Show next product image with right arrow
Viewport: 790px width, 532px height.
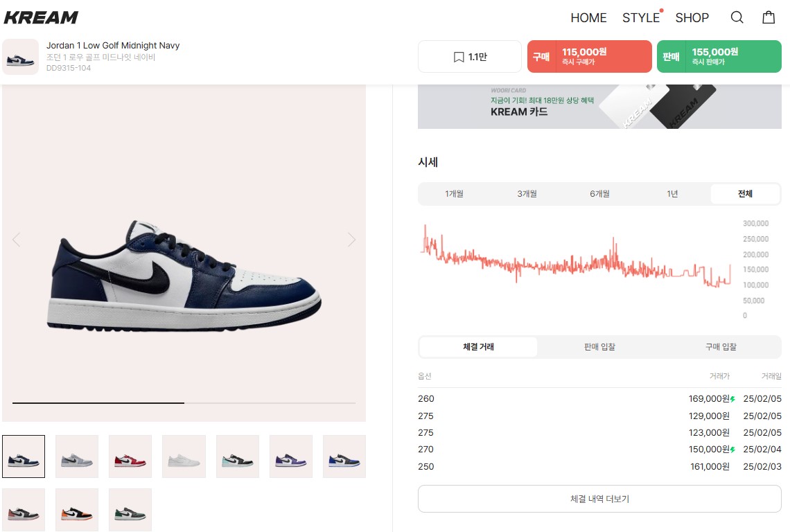coord(351,239)
